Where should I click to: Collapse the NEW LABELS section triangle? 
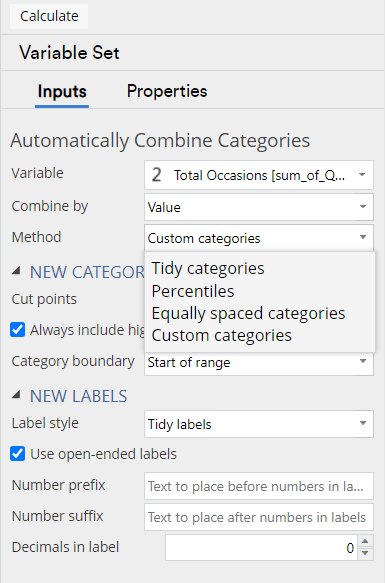tap(16, 395)
